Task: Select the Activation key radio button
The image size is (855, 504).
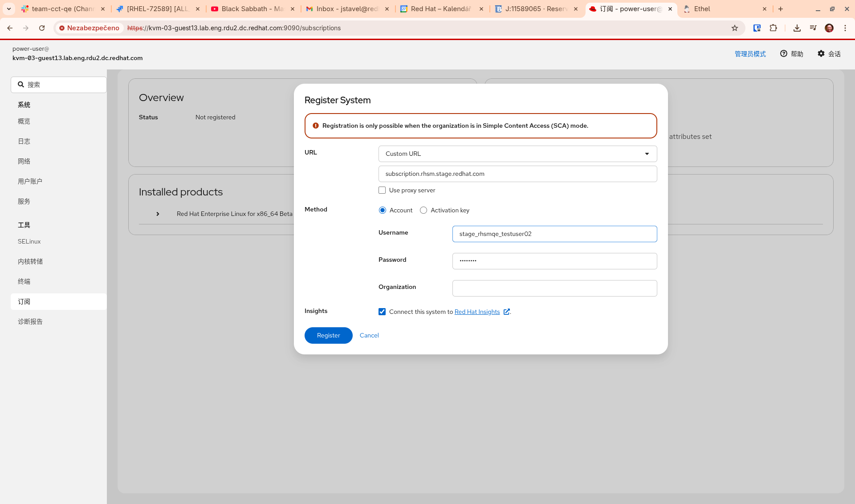Action: pos(423,210)
